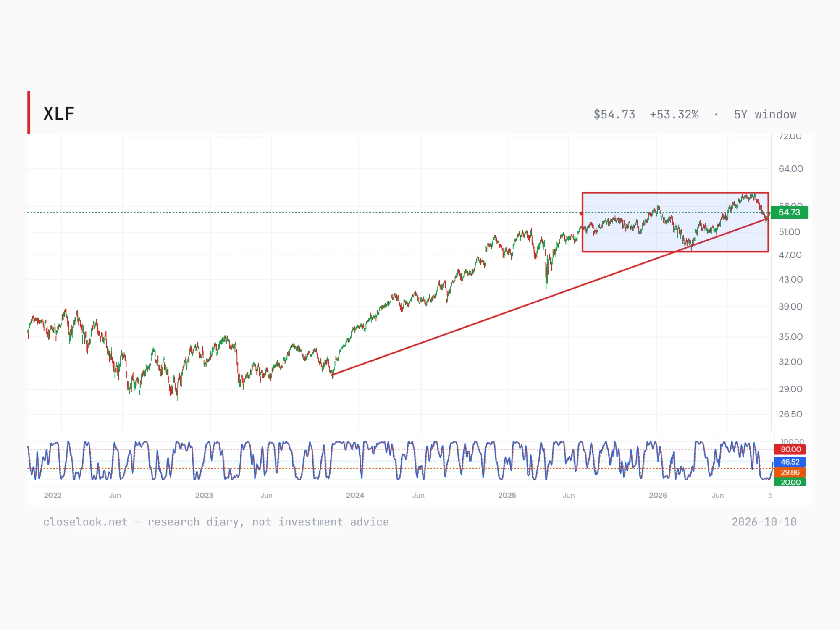The height and width of the screenshot is (630, 840).
Task: Click the blue 46.52 oscillator value tag
Action: (x=790, y=462)
